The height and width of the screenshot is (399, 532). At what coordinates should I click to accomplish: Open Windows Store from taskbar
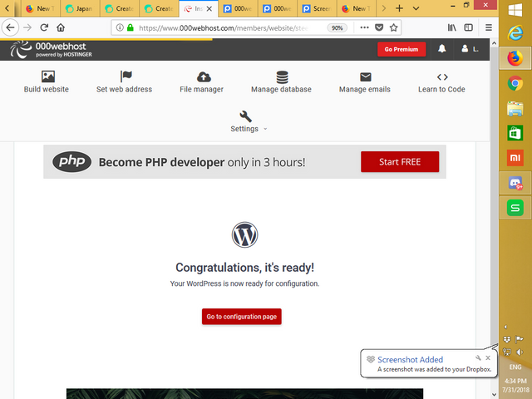[515, 133]
